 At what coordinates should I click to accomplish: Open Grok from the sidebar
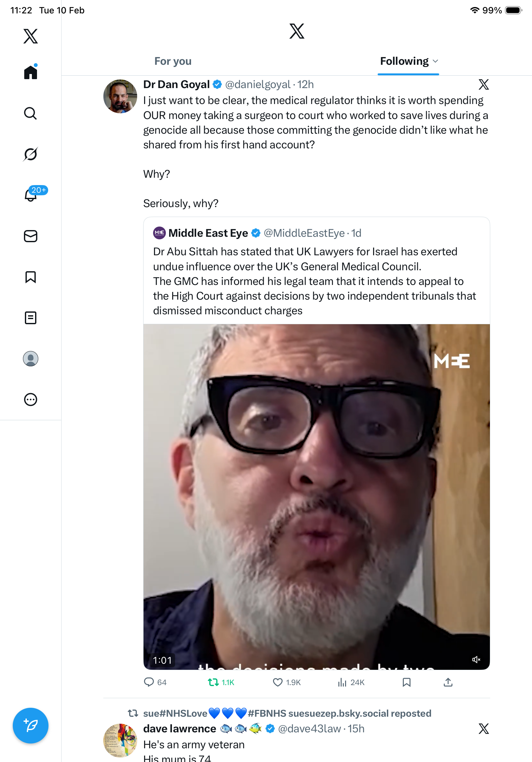[x=31, y=154]
